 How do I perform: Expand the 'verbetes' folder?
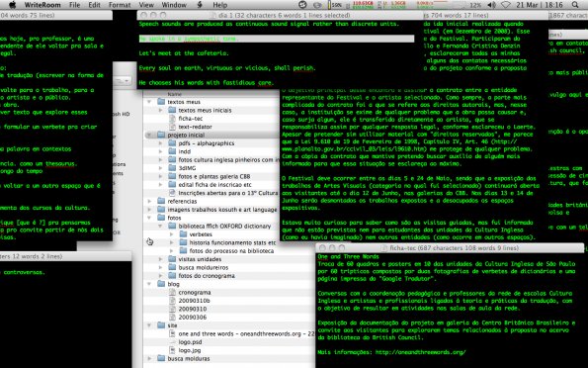(x=172, y=234)
